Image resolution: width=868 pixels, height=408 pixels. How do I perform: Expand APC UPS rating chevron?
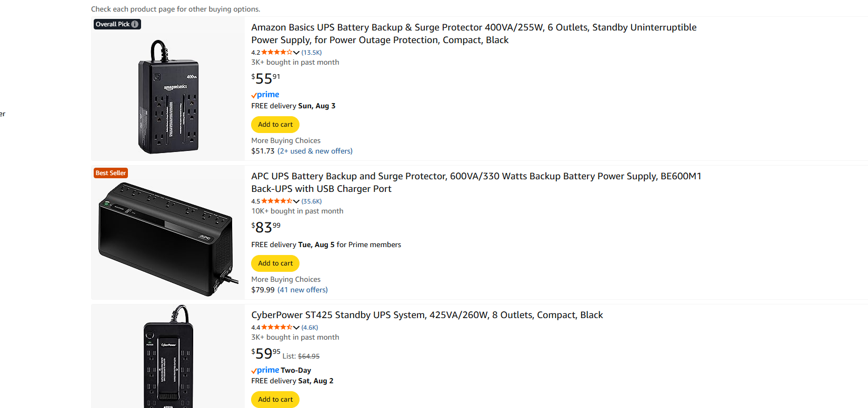click(x=296, y=201)
